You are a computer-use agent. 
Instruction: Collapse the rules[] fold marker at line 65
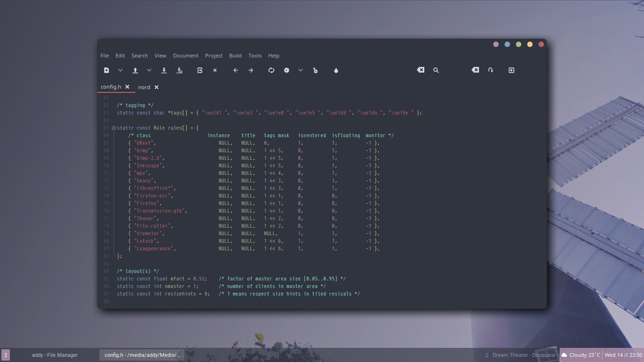pos(114,128)
